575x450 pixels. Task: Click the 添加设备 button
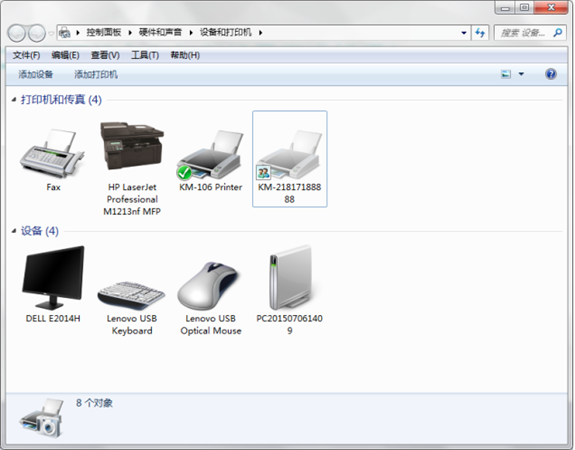[36, 75]
